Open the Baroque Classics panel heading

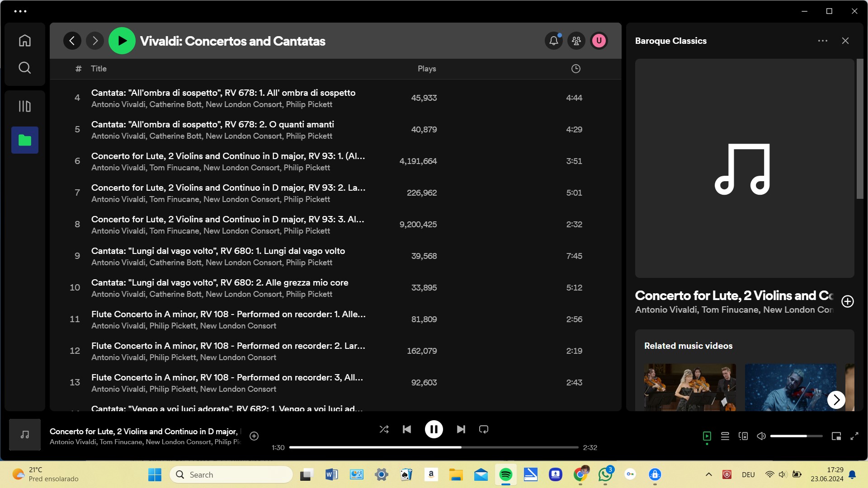pyautogui.click(x=671, y=41)
